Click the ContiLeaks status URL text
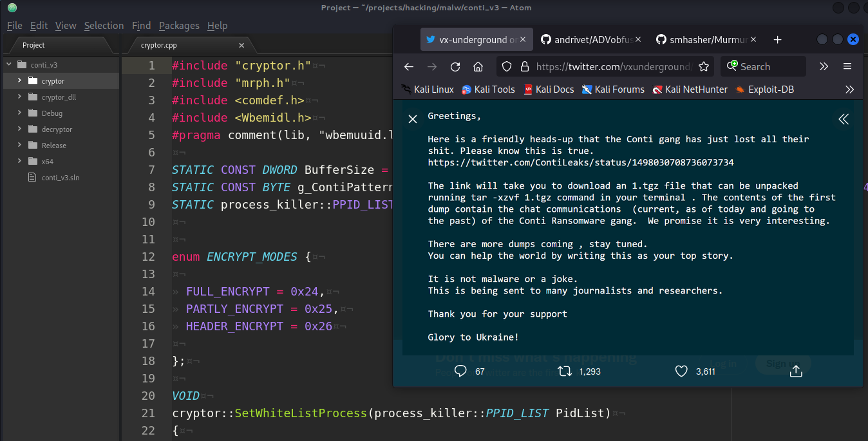The height and width of the screenshot is (441, 868). (x=581, y=162)
